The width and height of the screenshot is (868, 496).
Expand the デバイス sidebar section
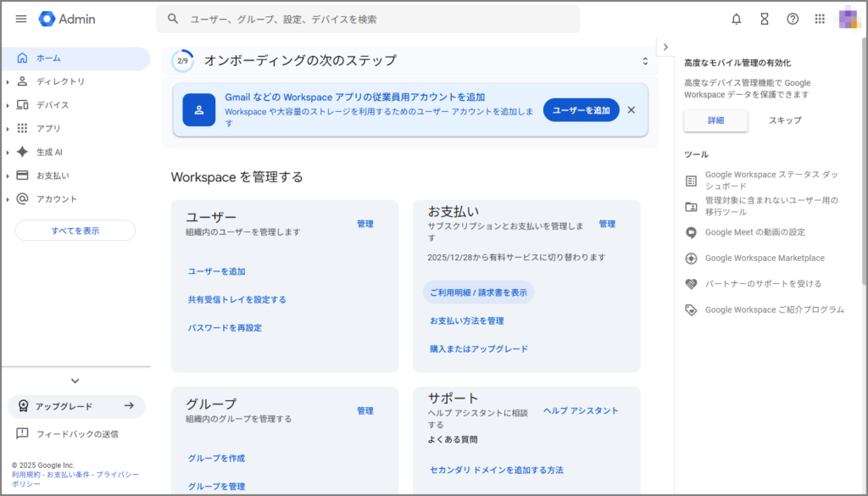coord(8,105)
